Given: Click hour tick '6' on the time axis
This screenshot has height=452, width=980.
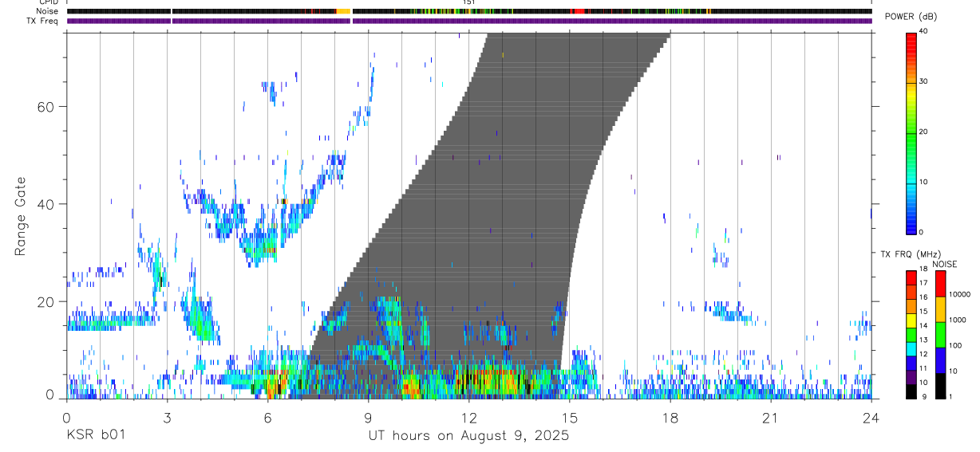Looking at the screenshot, I should (x=267, y=417).
